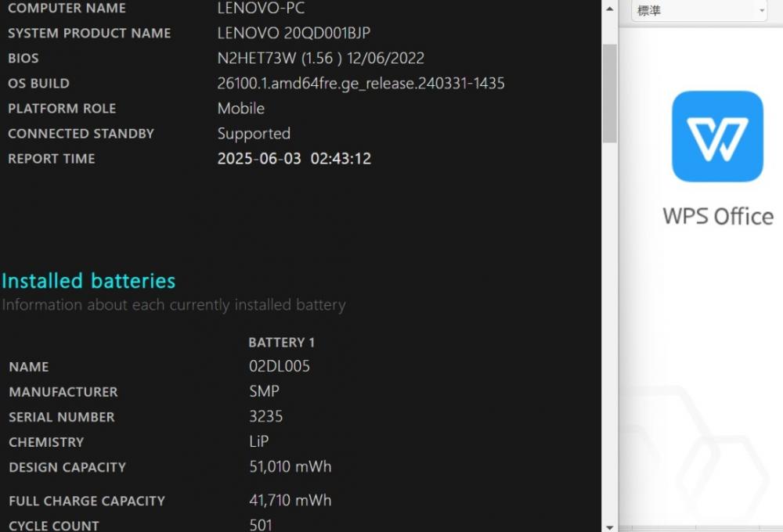Click the WPS Office text label
This screenshot has width=783, height=532.
click(x=718, y=217)
